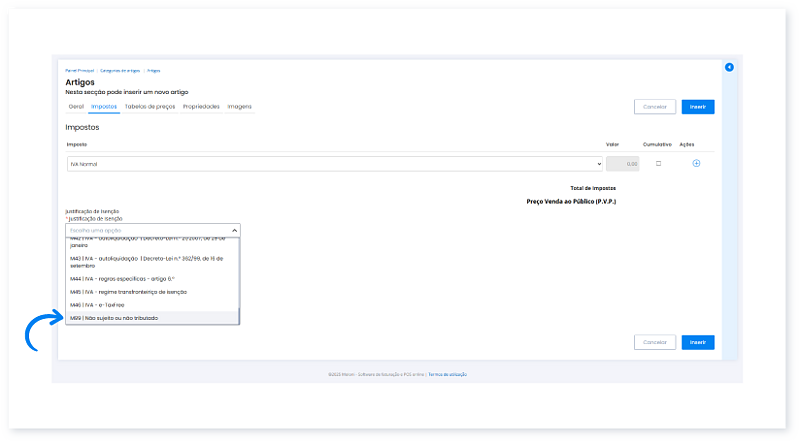This screenshot has height=443, width=800.
Task: Collapse the Justificação de isenção dropdown
Action: (x=235, y=230)
